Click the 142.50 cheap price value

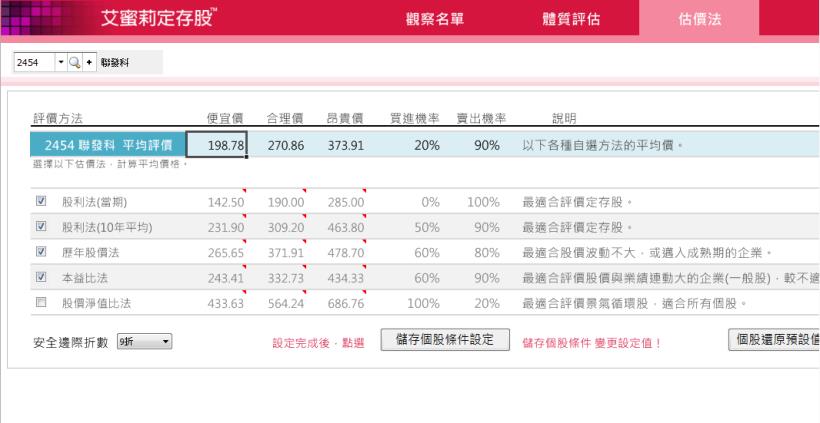226,202
